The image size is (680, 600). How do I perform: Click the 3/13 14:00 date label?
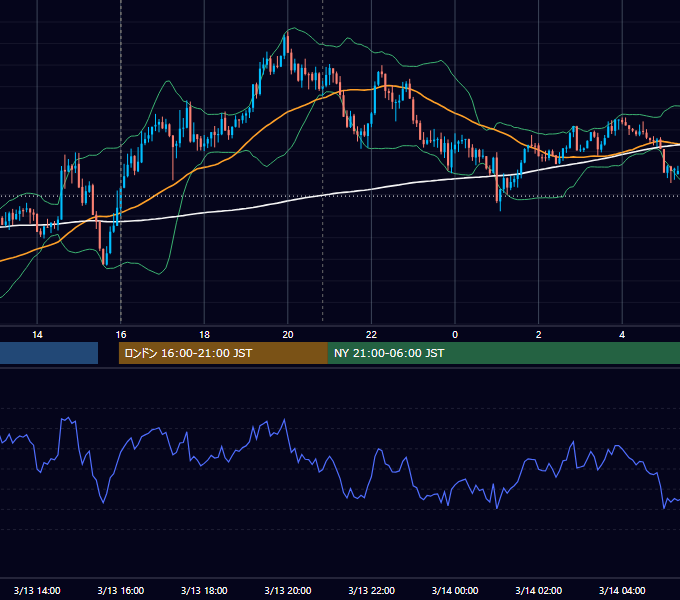37,590
